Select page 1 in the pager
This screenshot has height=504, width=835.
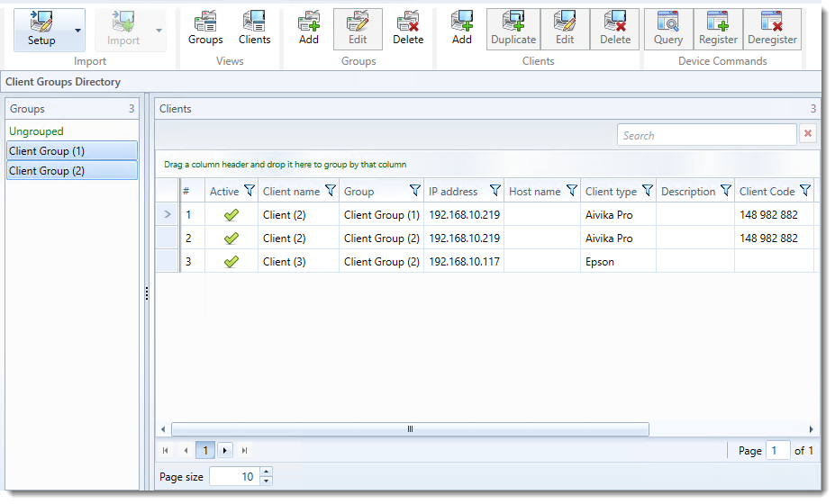[x=205, y=450]
